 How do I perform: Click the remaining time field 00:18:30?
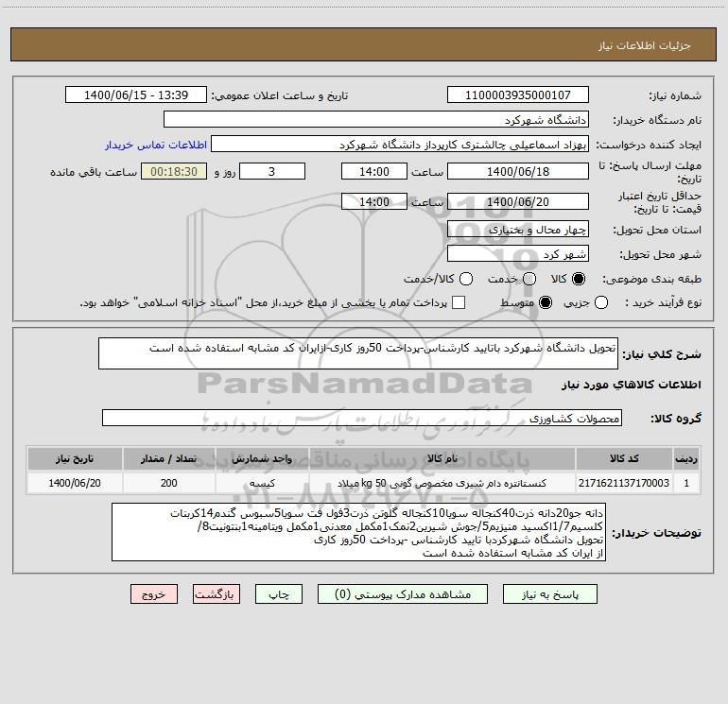(x=174, y=171)
